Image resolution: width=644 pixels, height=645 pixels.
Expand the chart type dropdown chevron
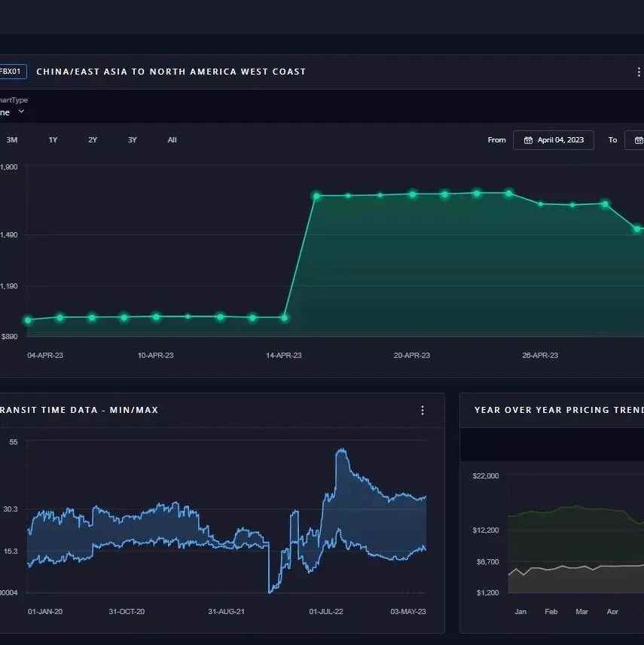coord(21,112)
